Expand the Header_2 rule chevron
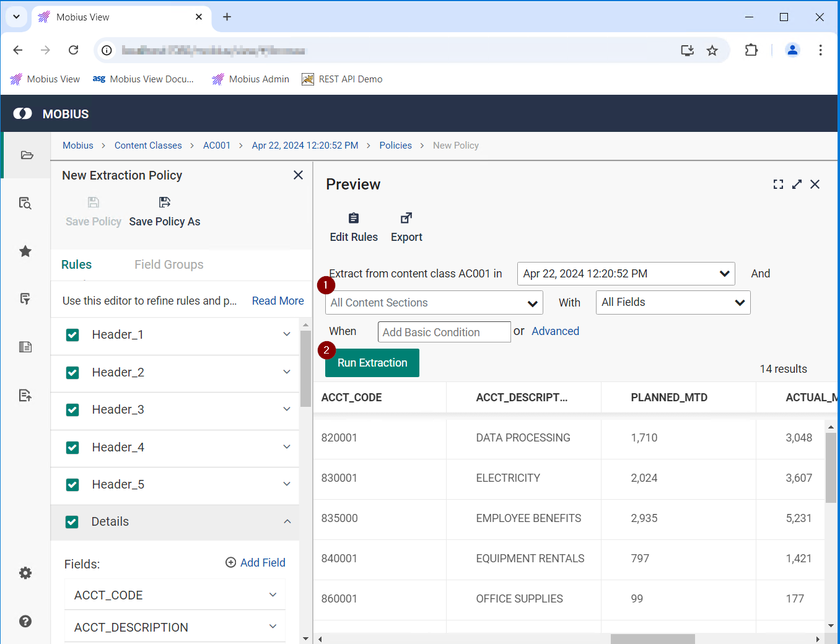 287,372
